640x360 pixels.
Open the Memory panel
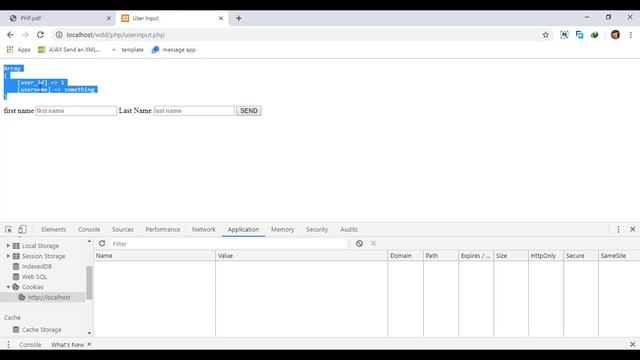tap(282, 229)
